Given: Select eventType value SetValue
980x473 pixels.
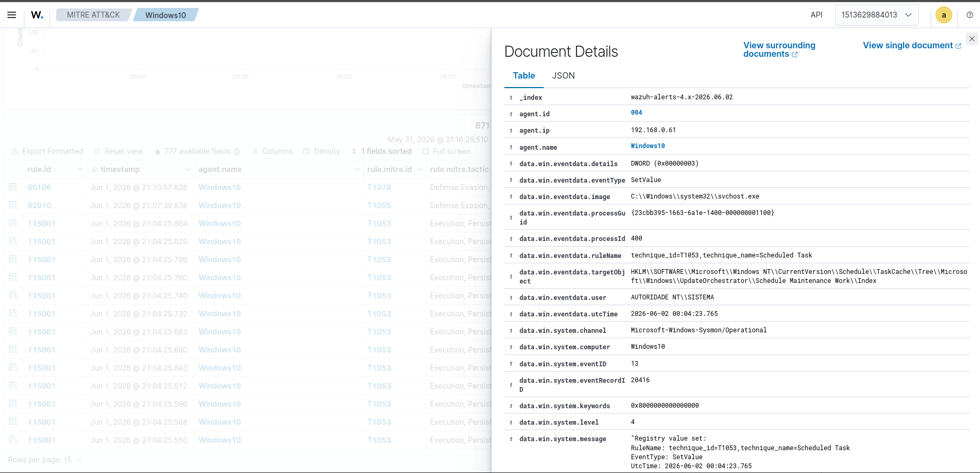Looking at the screenshot, I should pos(646,180).
